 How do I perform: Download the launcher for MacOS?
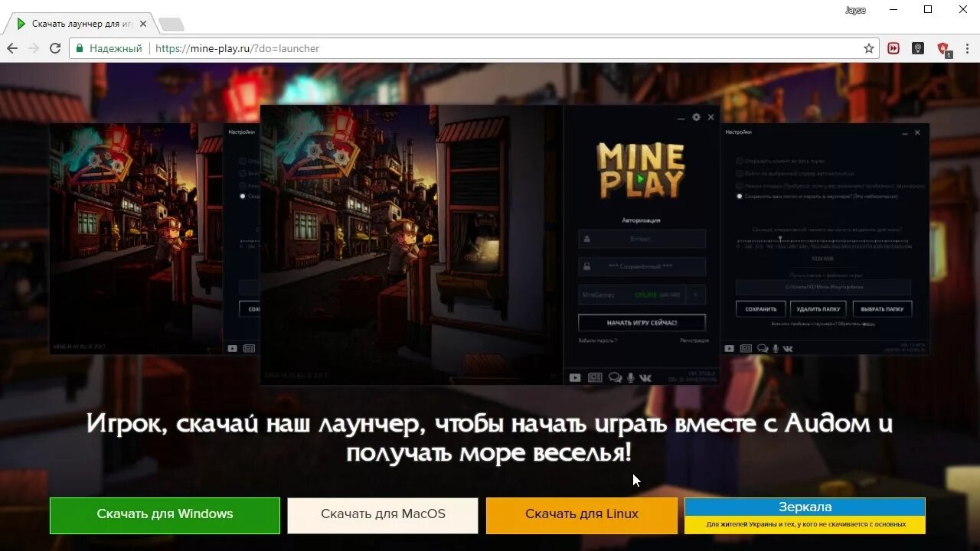383,515
